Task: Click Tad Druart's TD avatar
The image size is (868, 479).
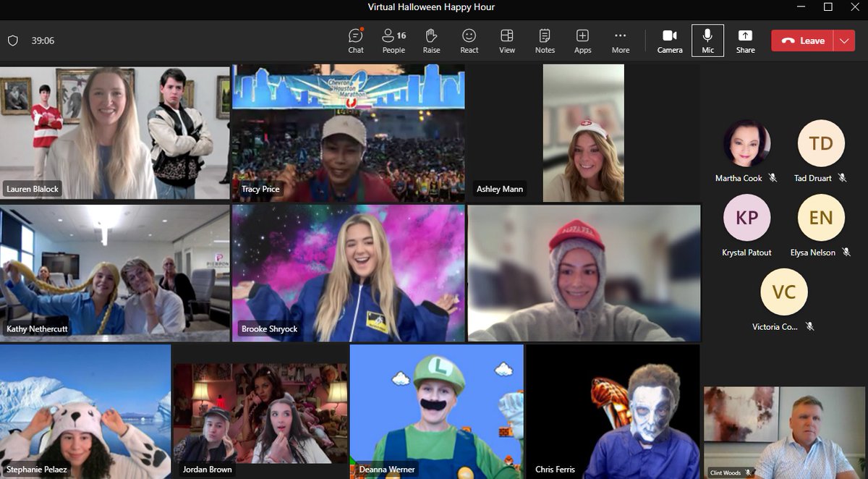Action: pyautogui.click(x=820, y=144)
